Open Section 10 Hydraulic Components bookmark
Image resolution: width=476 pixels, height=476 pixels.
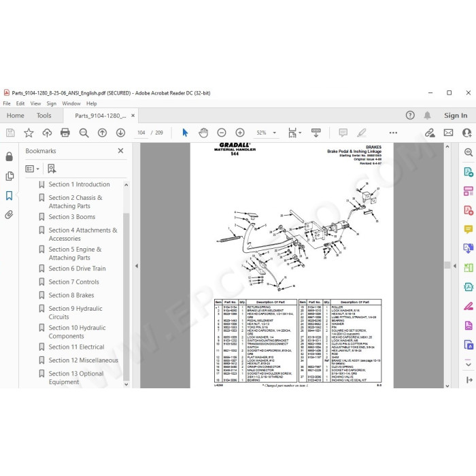(77, 332)
